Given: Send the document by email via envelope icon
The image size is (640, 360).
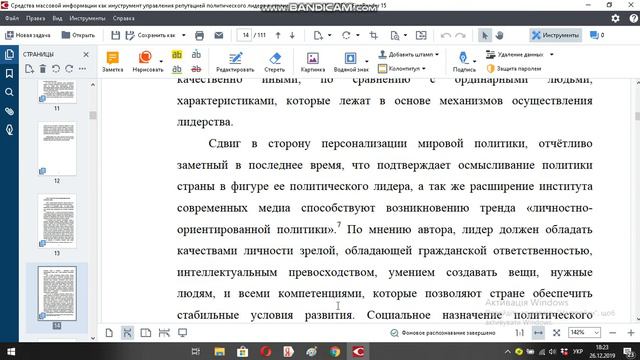Looking at the screenshot, I should [219, 36].
